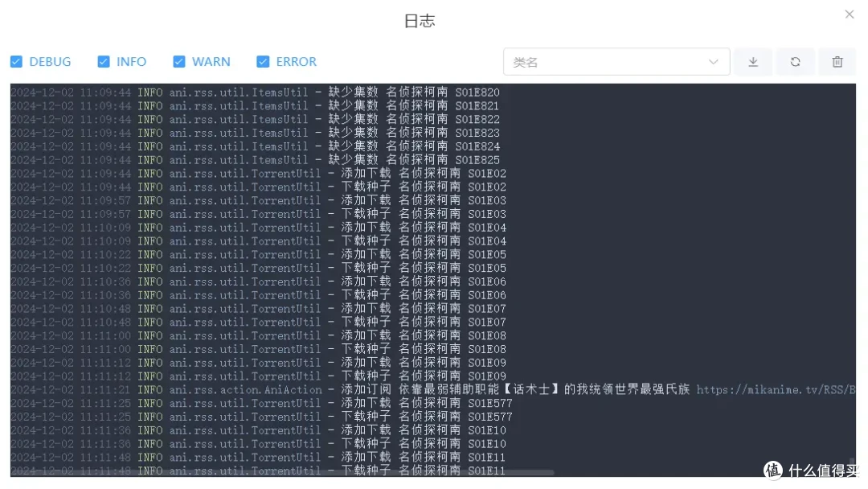Open the mikanime.tv RSS URL text
The image size is (868, 489).
pyautogui.click(x=776, y=390)
